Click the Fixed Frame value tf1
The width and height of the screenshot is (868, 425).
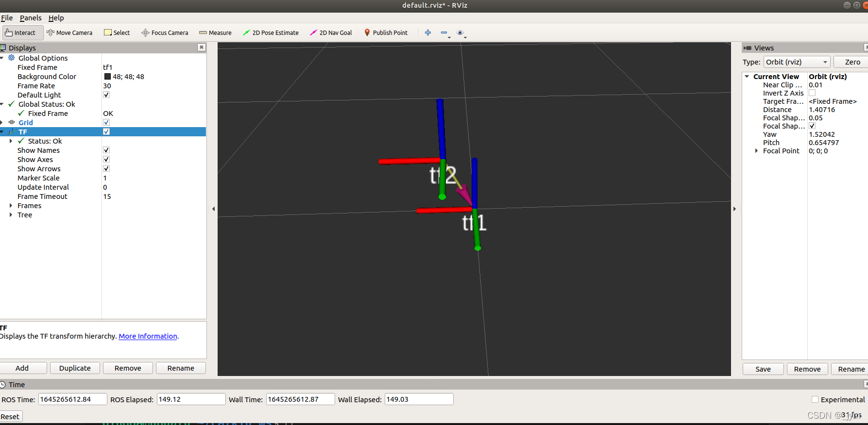click(107, 67)
